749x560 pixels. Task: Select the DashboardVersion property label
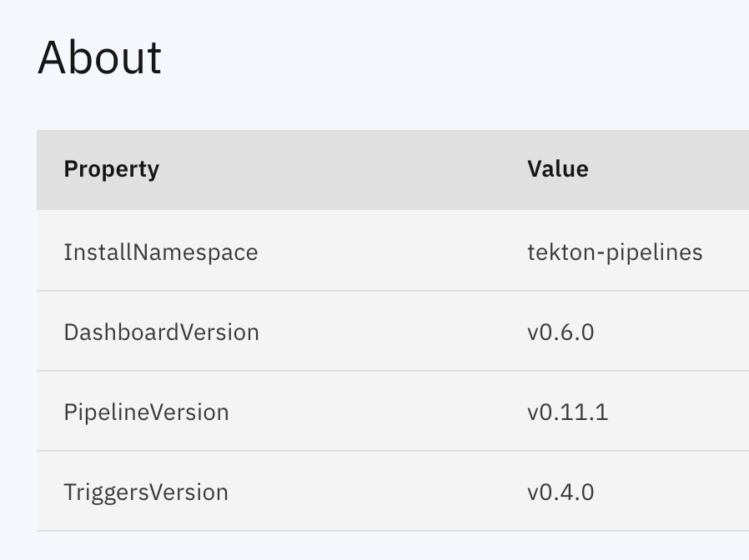[162, 332]
